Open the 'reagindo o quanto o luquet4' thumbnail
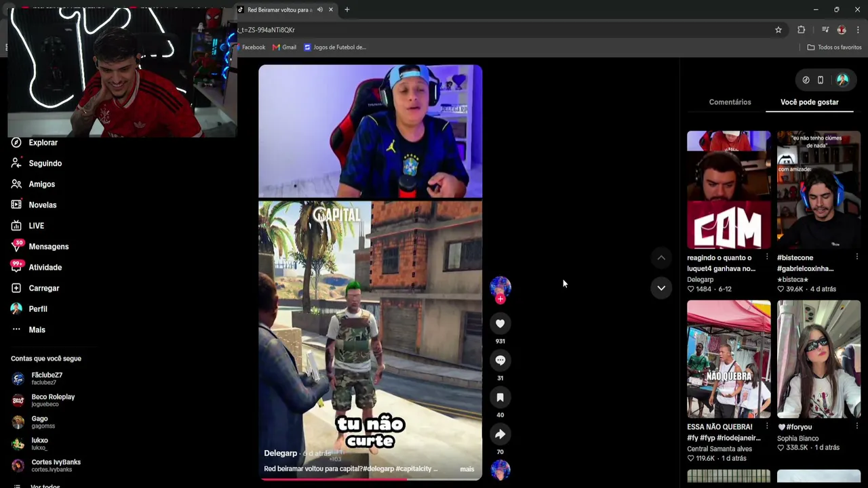Image resolution: width=868 pixels, height=488 pixels. tap(729, 190)
